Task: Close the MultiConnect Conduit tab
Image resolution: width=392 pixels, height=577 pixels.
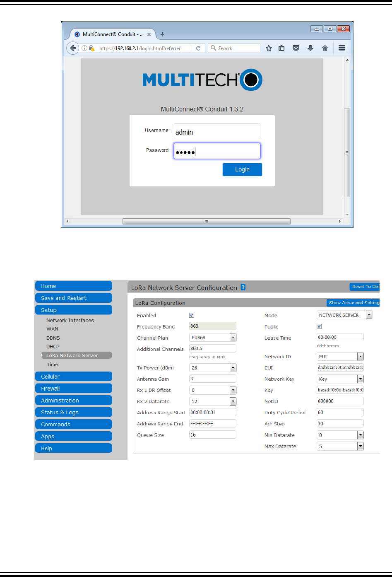Action: click(149, 34)
